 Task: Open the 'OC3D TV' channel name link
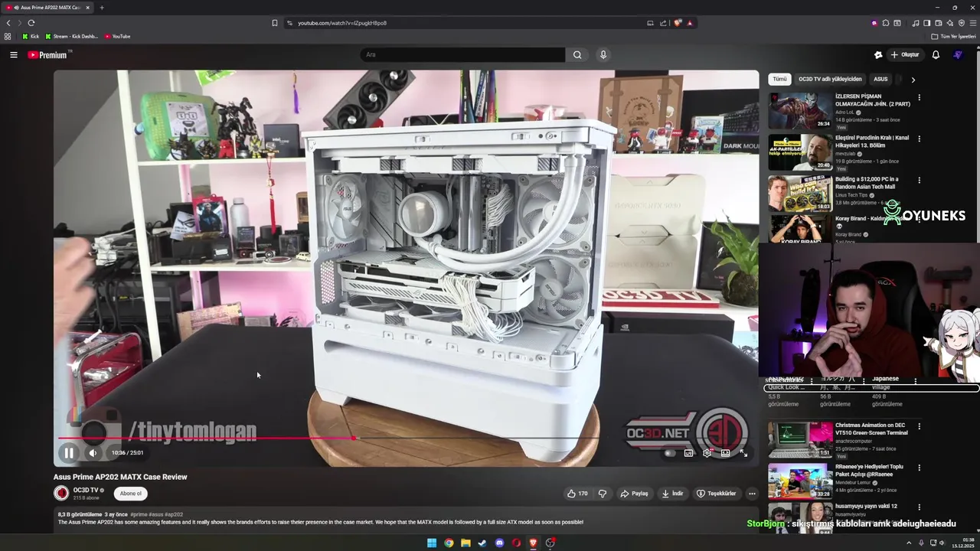coord(86,490)
